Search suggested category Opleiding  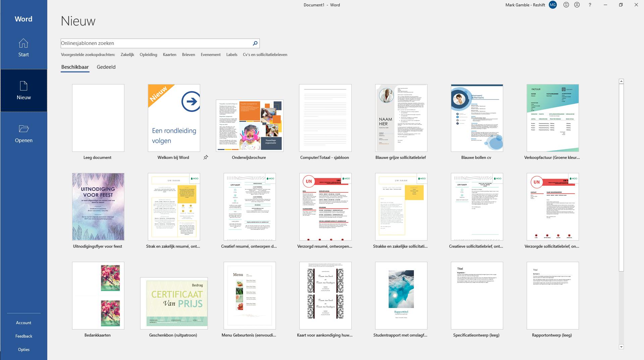(149, 55)
